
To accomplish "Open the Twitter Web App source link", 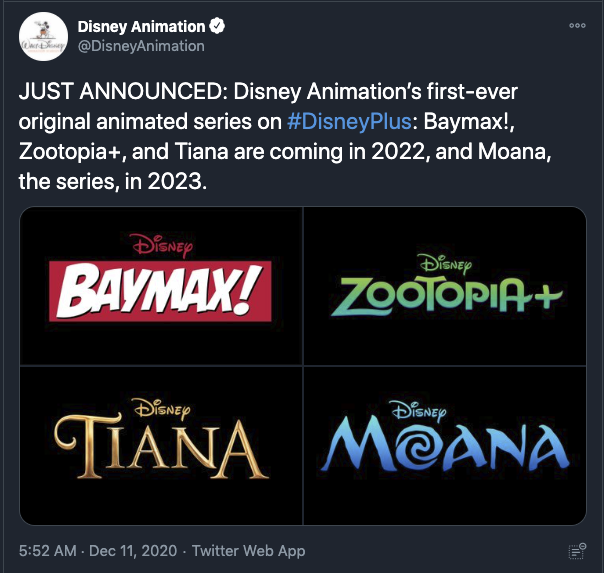I will click(248, 551).
